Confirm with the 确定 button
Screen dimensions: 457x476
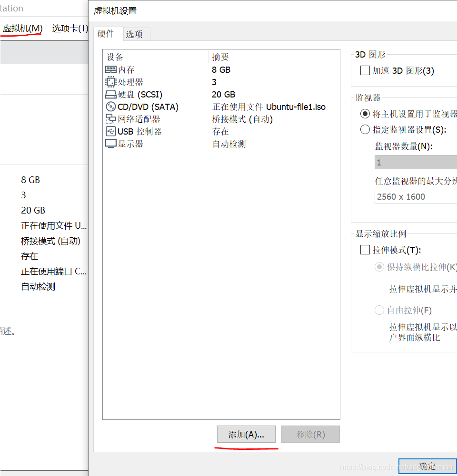click(428, 466)
